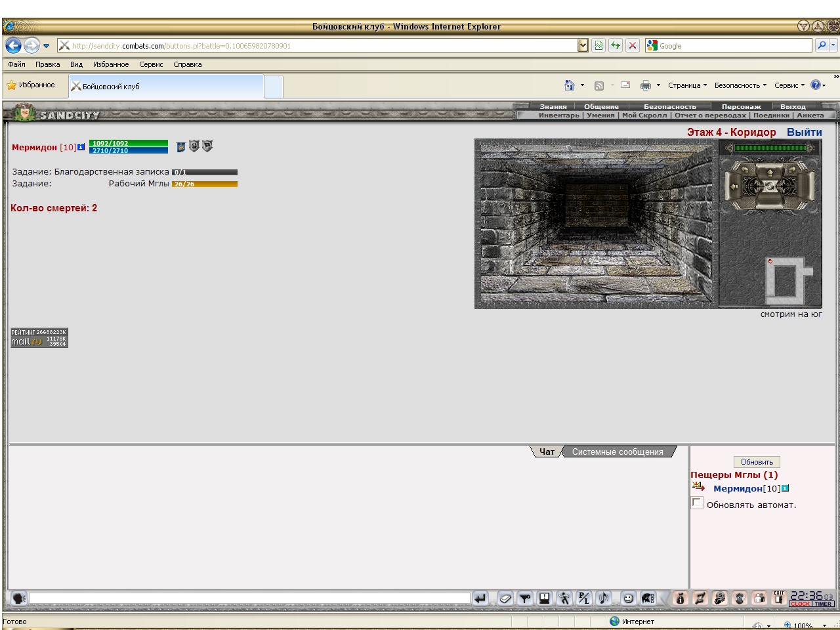Open the Справка menu
Viewport: 840px width, 630px height.
click(x=188, y=64)
